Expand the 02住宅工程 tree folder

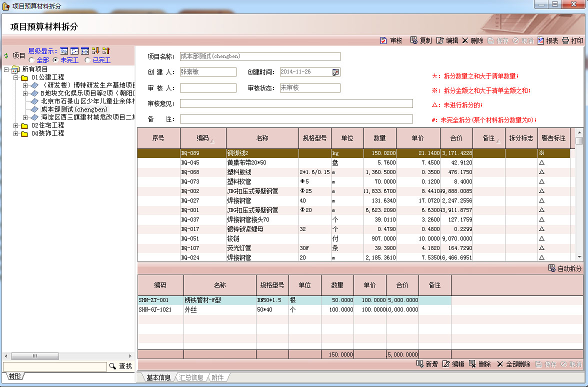click(x=16, y=125)
